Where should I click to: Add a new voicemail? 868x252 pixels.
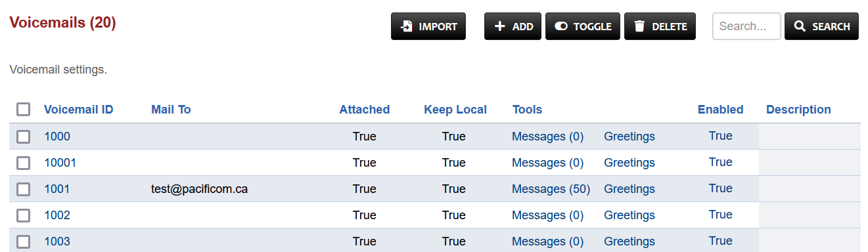click(x=513, y=26)
